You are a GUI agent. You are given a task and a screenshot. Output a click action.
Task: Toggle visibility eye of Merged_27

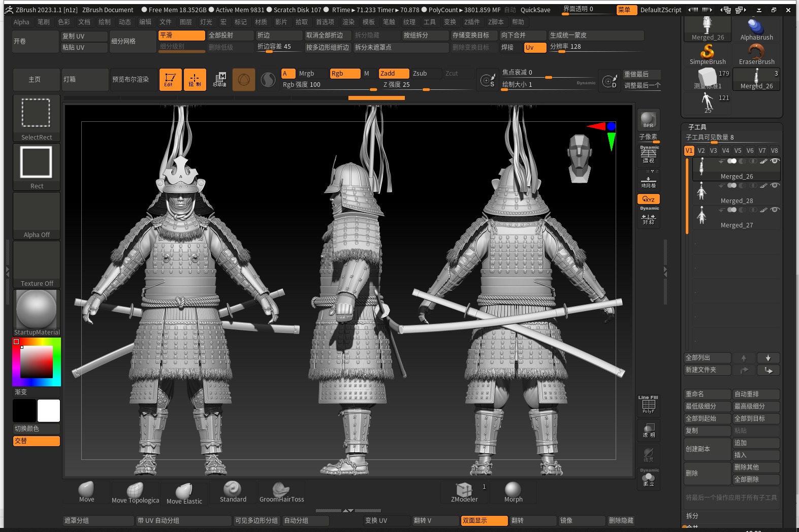775,210
